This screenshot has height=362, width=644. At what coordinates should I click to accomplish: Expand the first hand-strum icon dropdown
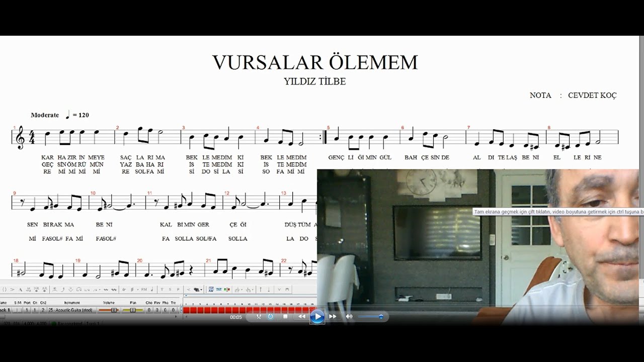[242, 290]
